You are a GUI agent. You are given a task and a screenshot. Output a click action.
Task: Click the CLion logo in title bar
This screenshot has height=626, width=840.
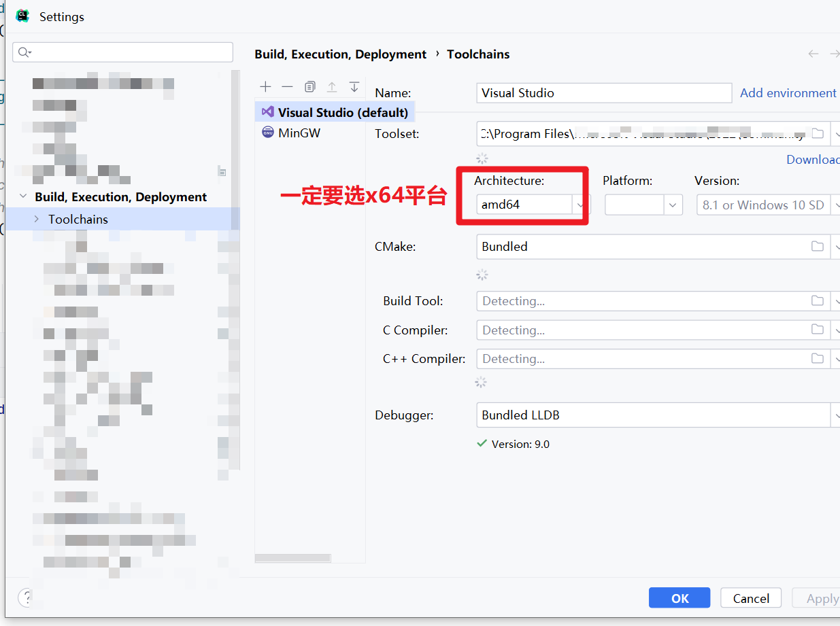pyautogui.click(x=22, y=16)
